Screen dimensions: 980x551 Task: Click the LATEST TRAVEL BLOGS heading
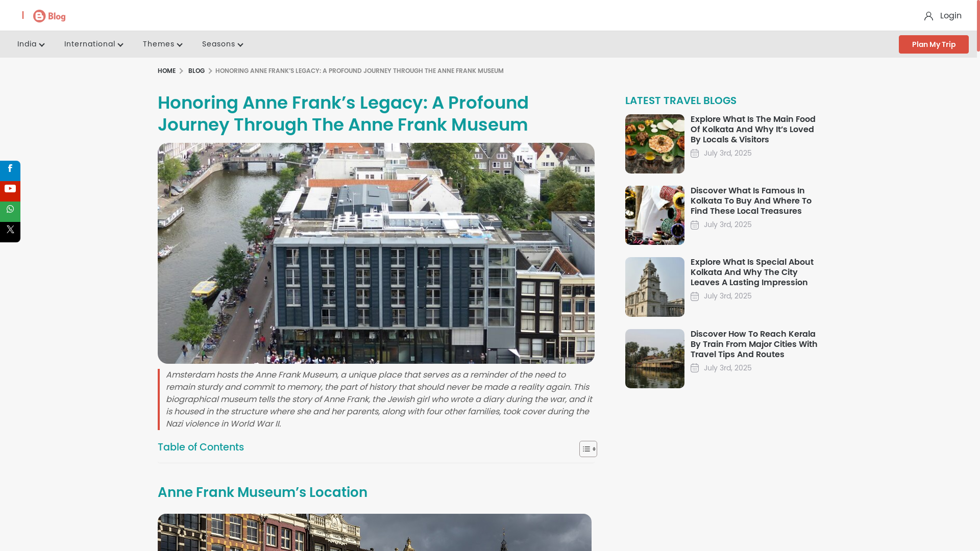pyautogui.click(x=681, y=101)
